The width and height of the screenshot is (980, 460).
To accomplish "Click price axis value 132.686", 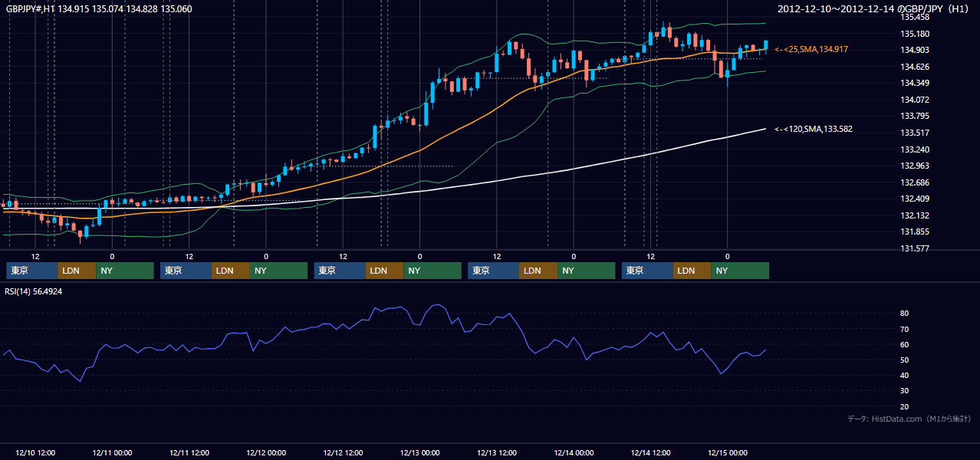I will click(916, 182).
